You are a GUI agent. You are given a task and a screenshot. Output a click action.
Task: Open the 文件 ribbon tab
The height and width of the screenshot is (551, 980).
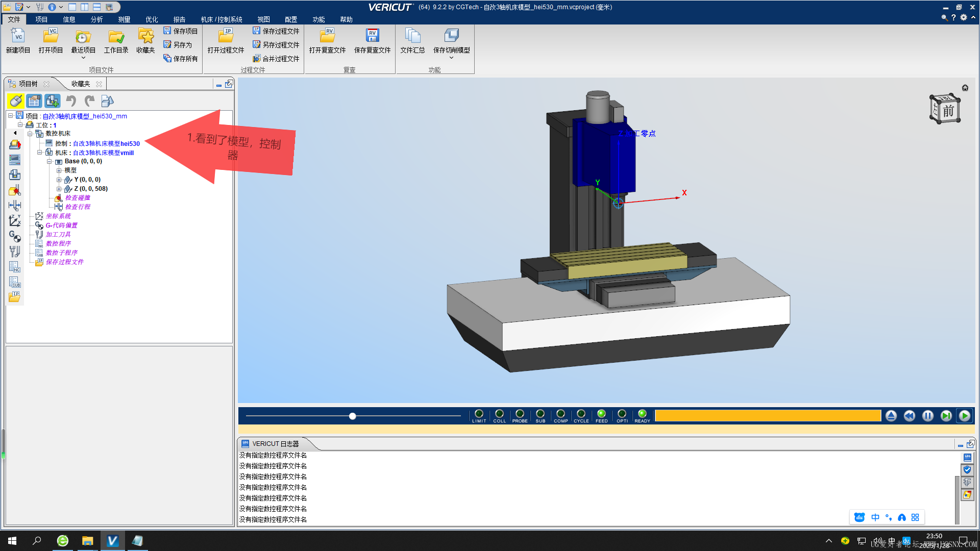click(x=14, y=19)
